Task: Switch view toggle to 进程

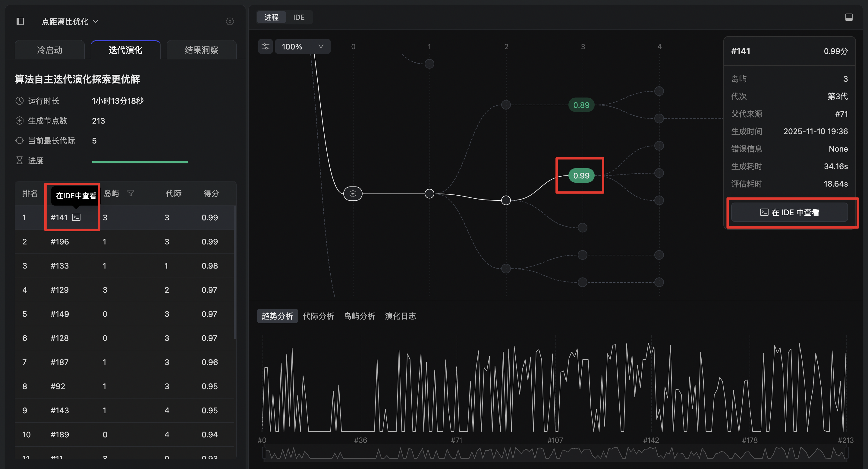Action: tap(271, 17)
